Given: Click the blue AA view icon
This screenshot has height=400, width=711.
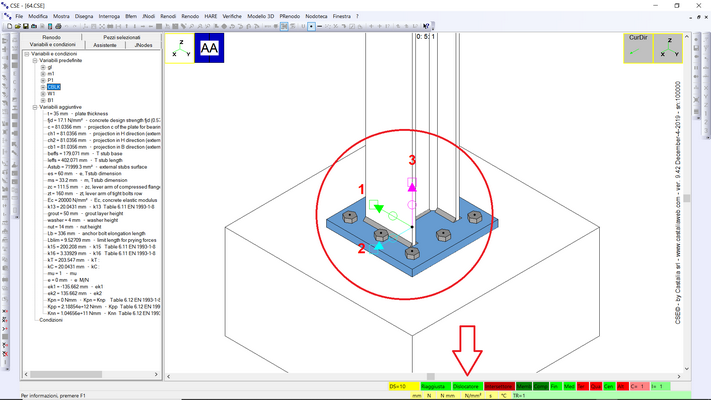Looking at the screenshot, I should pos(209,48).
